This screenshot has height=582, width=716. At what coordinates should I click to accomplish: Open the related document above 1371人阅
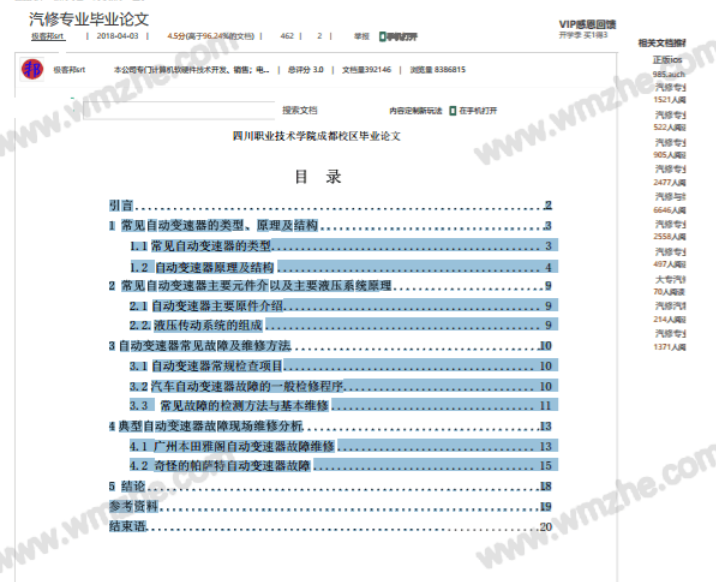click(670, 333)
